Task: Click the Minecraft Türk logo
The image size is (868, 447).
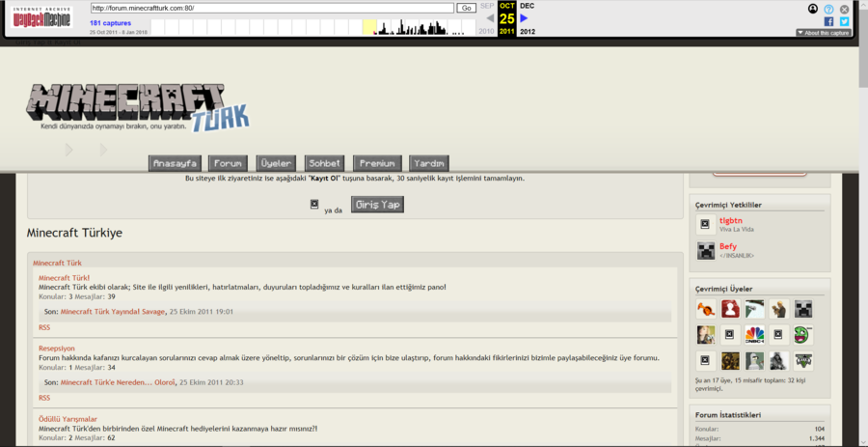Action: (x=137, y=108)
